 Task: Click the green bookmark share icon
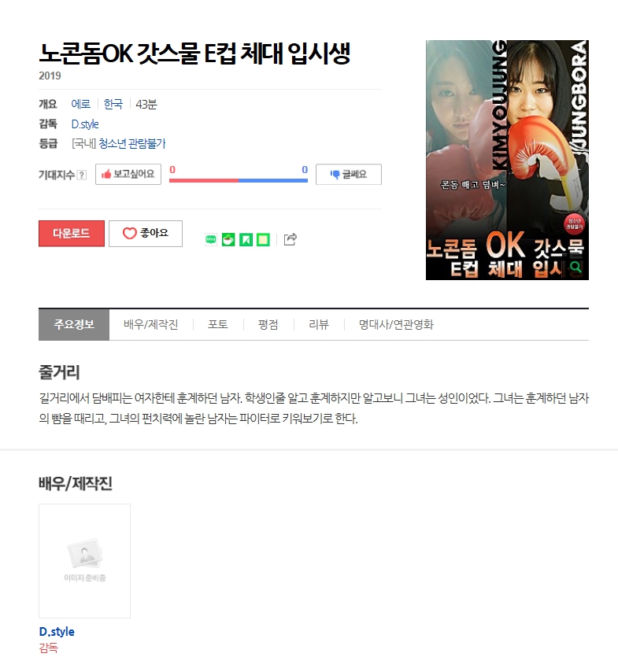coord(246,239)
